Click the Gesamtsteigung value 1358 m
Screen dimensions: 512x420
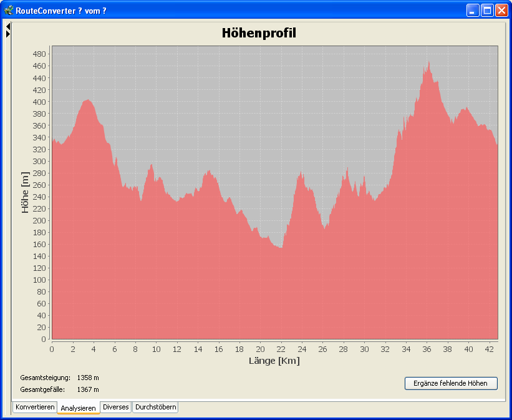click(88, 378)
